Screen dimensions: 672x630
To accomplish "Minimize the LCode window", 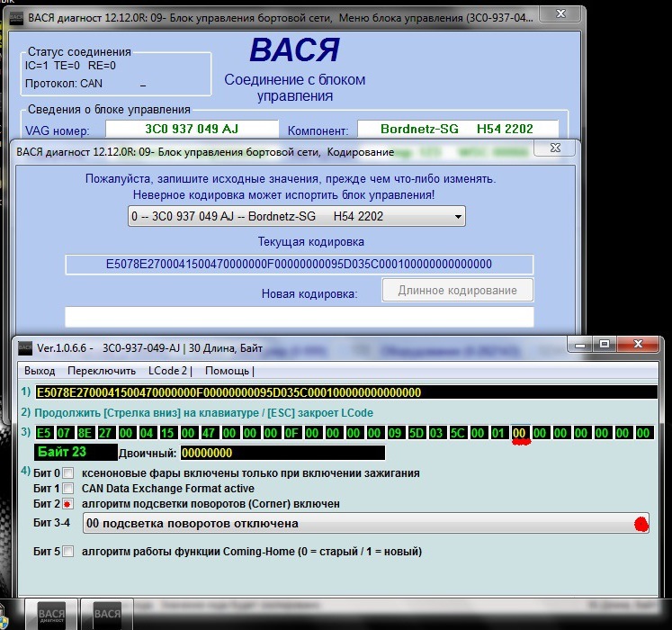I will click(x=580, y=344).
